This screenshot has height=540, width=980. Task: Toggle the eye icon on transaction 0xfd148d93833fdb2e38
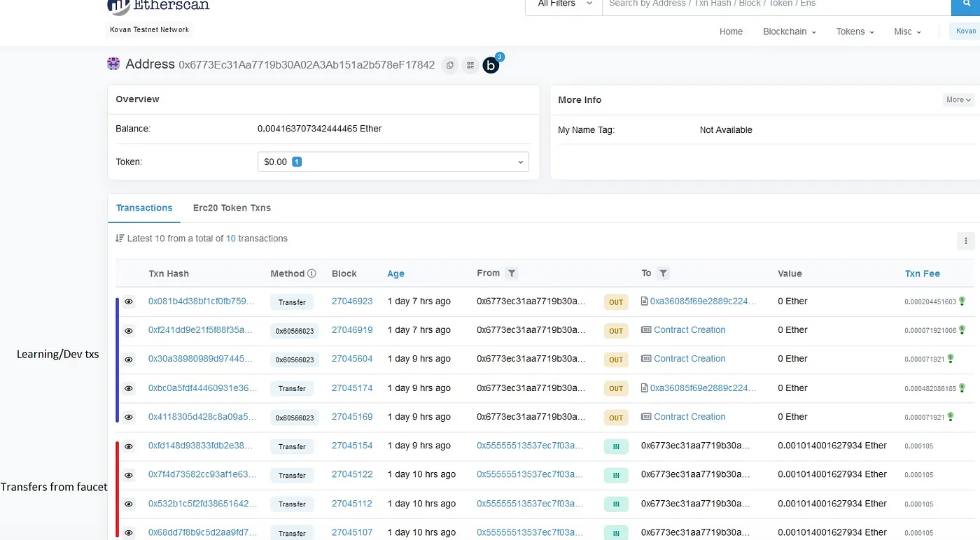click(x=128, y=446)
